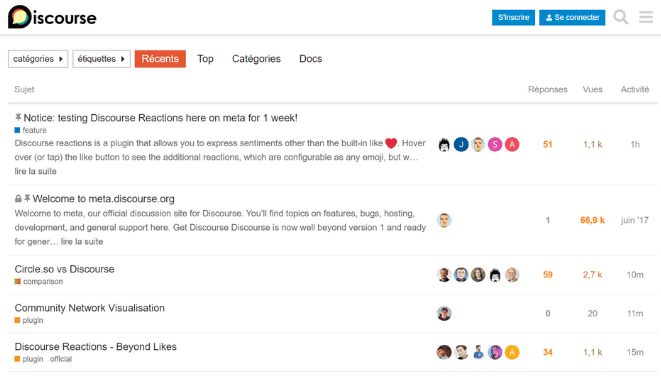Sort by Activité column header
Screen dimensions: 661x381
[x=635, y=89]
